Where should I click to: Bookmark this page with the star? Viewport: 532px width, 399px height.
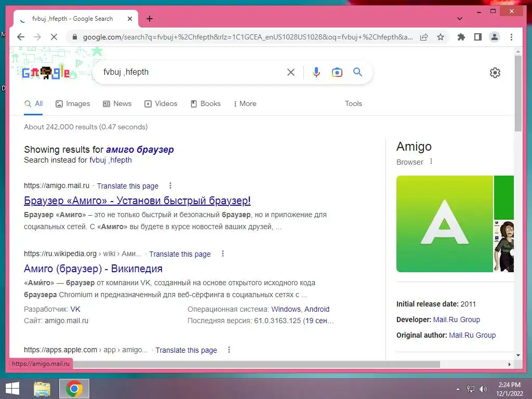(441, 37)
